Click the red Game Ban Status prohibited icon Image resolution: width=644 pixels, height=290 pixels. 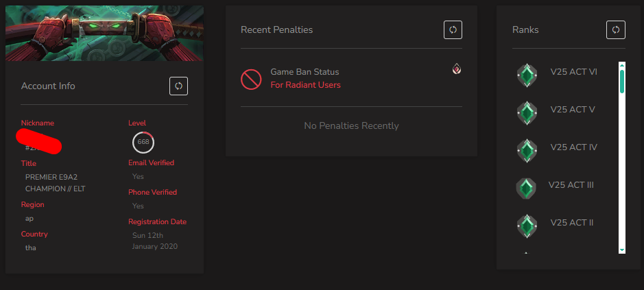[251, 80]
